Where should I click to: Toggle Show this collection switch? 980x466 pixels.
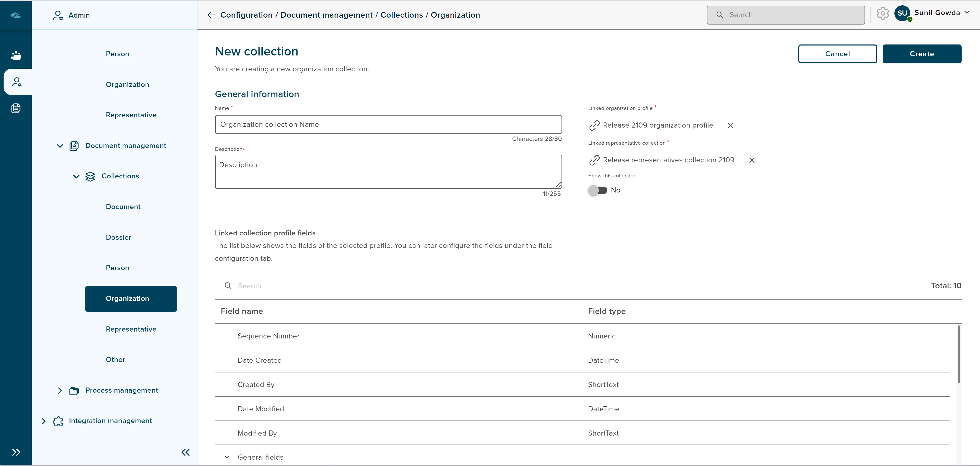click(x=598, y=190)
